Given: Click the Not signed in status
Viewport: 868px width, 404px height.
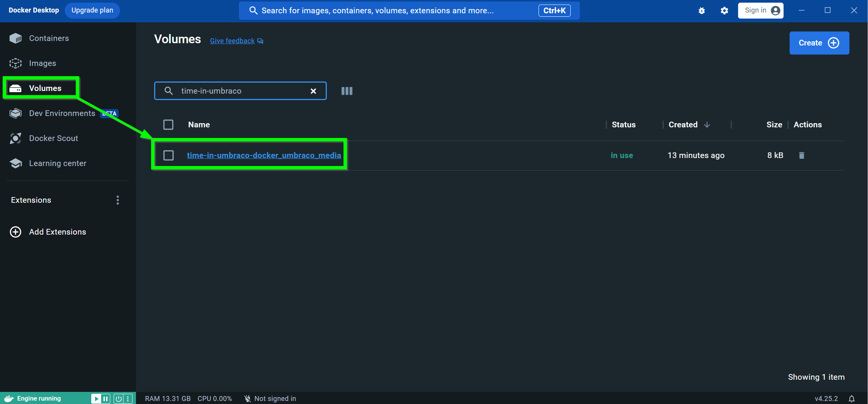Looking at the screenshot, I should pyautogui.click(x=275, y=399).
